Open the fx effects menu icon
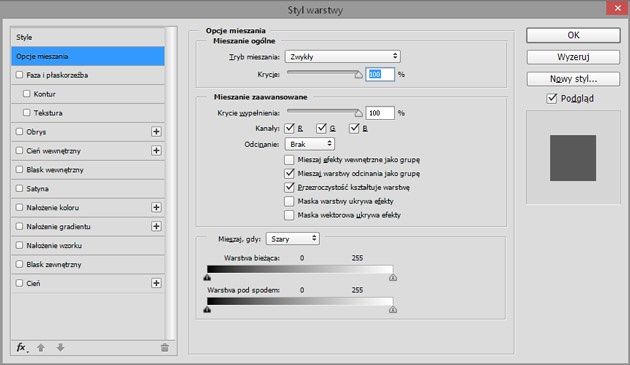The image size is (630, 365). pyautogui.click(x=22, y=347)
